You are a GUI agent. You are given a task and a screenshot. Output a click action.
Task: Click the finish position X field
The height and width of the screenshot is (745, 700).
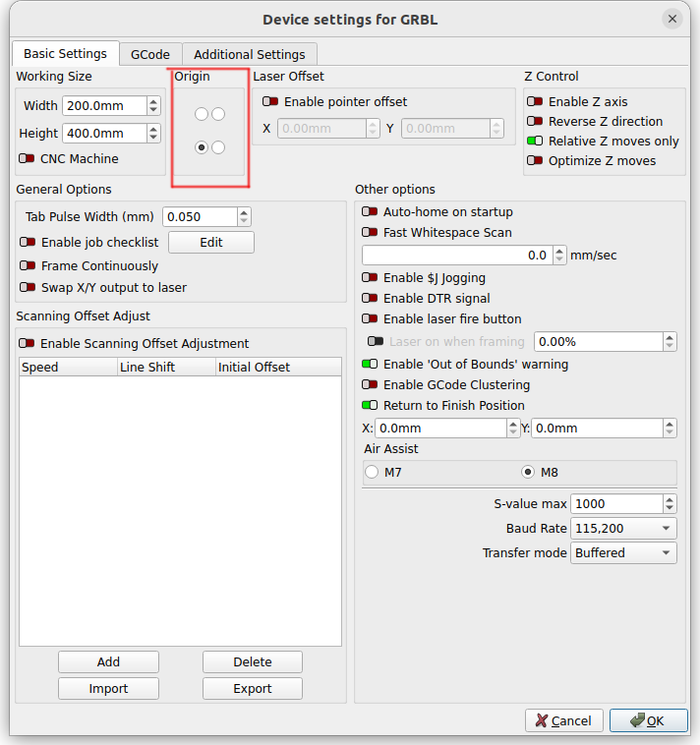click(x=440, y=429)
